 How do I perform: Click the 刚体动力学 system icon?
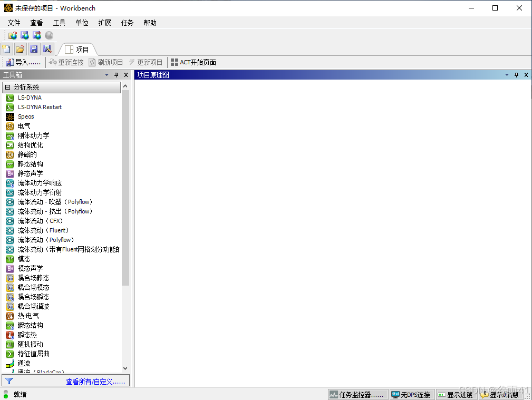point(10,136)
